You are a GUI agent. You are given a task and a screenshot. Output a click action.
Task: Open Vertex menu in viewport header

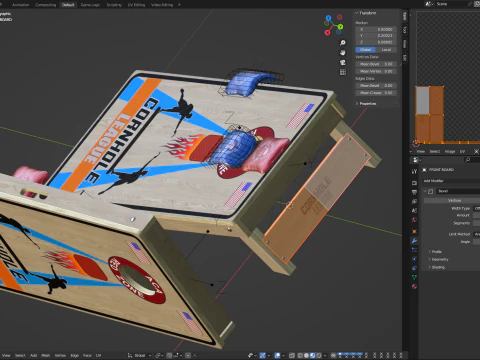60,355
